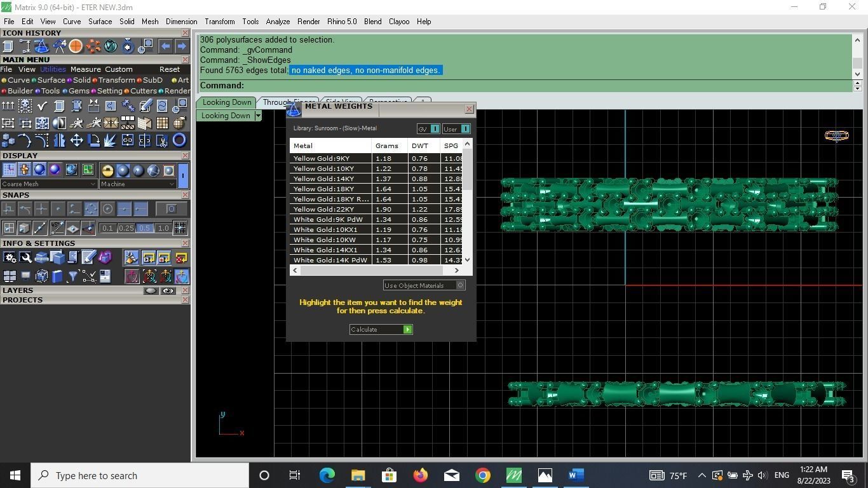Click the Windows taskbar search box
868x488 pixels.
[x=140, y=475]
